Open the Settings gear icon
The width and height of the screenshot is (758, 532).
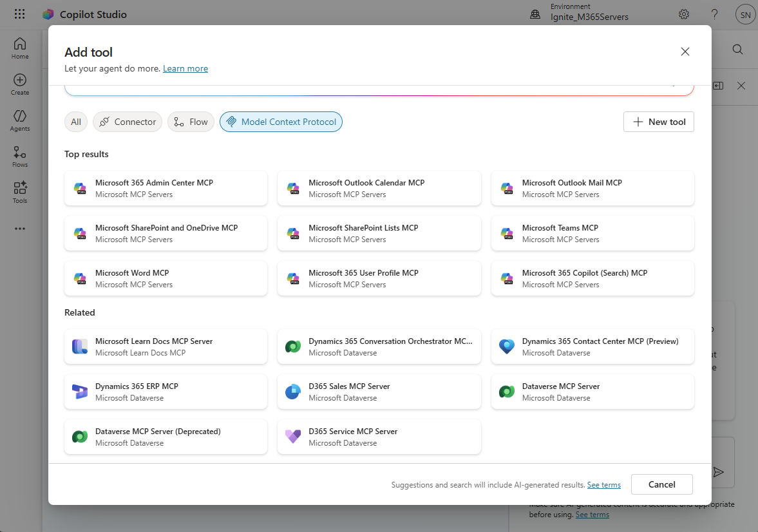click(x=683, y=14)
